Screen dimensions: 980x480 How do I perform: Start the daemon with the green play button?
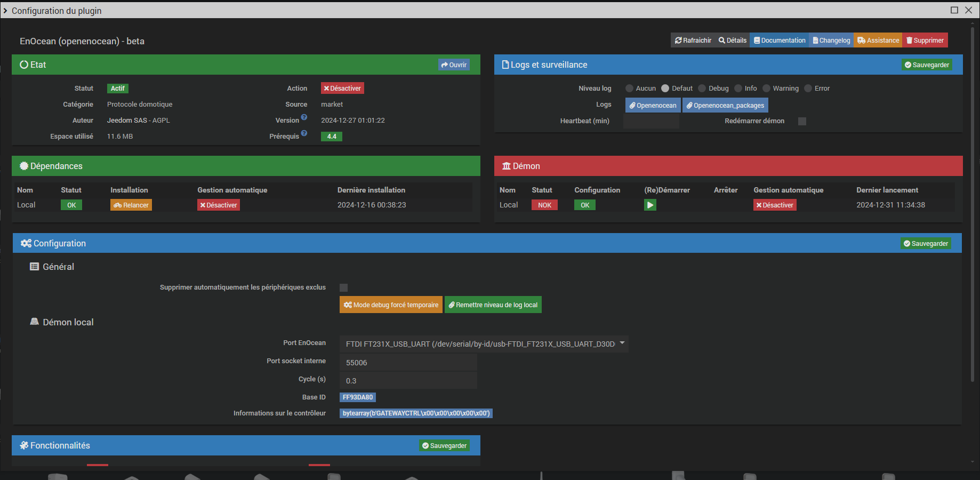point(649,205)
